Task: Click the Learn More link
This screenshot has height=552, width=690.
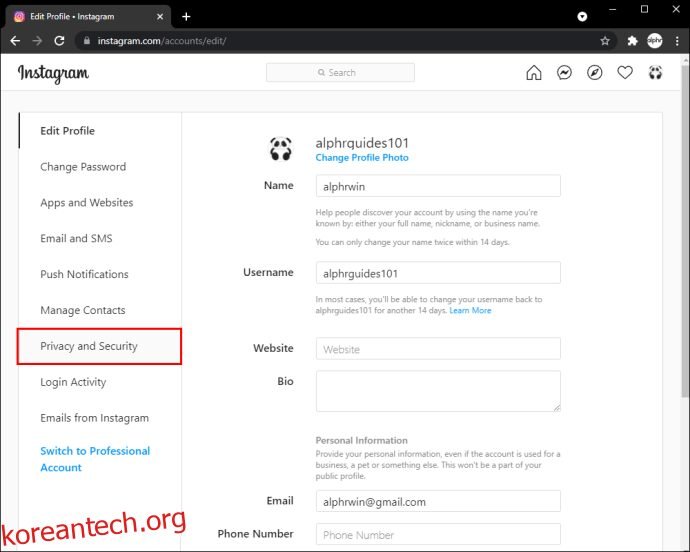Action: (x=470, y=310)
